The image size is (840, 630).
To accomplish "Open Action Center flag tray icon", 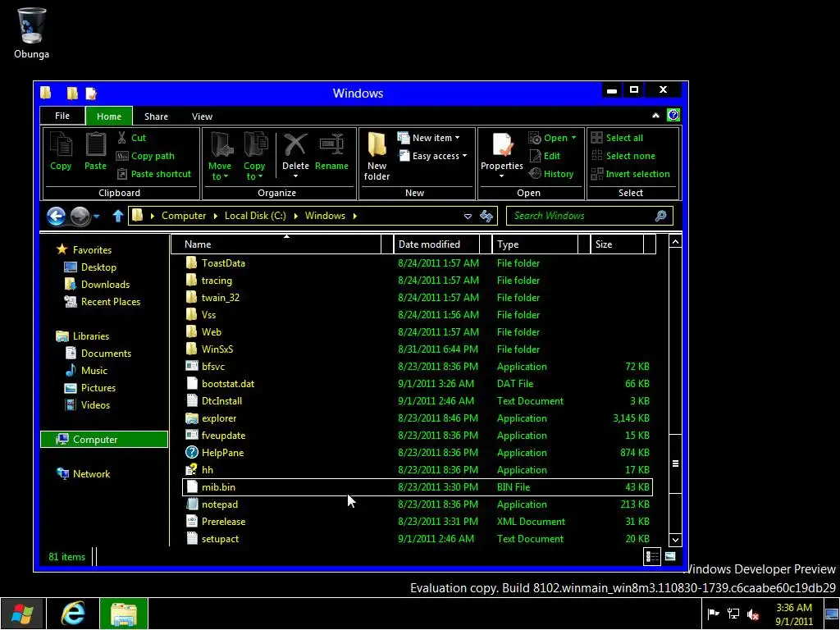I will click(x=713, y=614).
